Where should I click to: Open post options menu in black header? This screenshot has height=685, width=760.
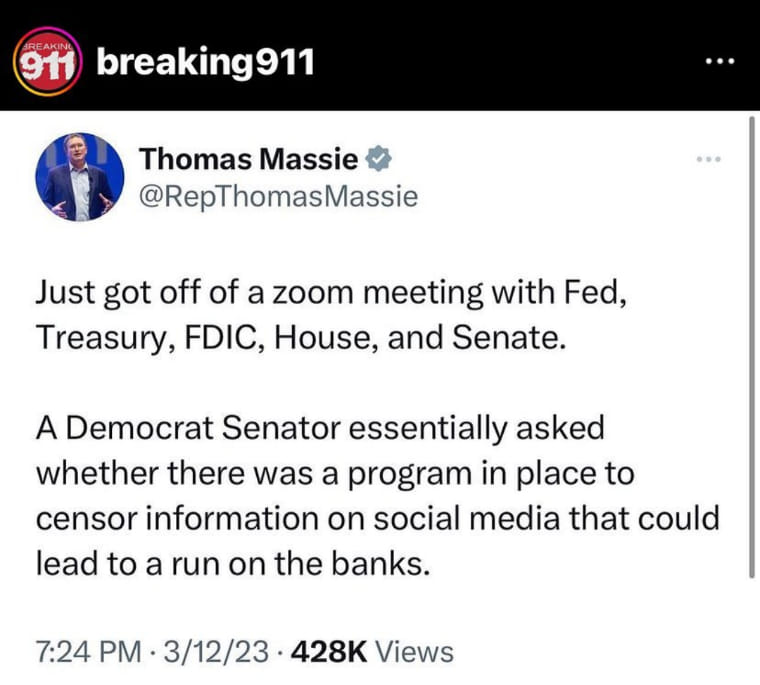pos(720,62)
